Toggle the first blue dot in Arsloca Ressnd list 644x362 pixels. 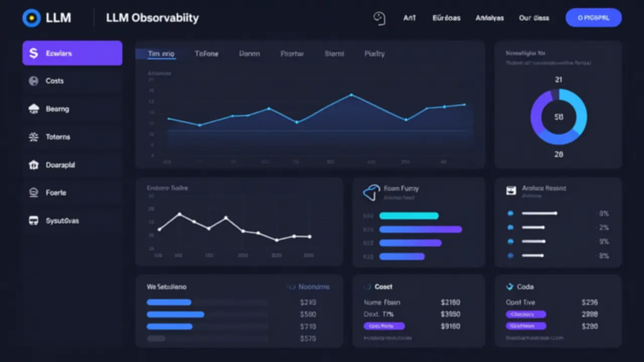[511, 213]
